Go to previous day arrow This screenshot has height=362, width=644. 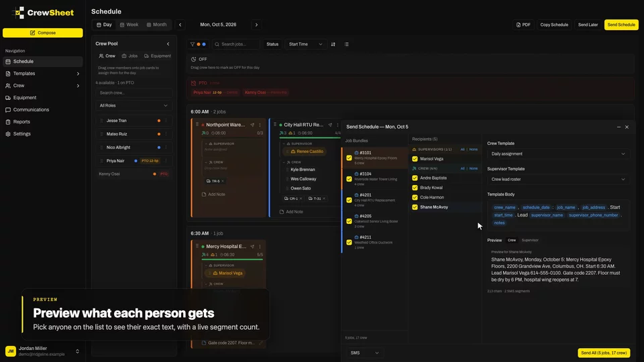[x=180, y=25]
